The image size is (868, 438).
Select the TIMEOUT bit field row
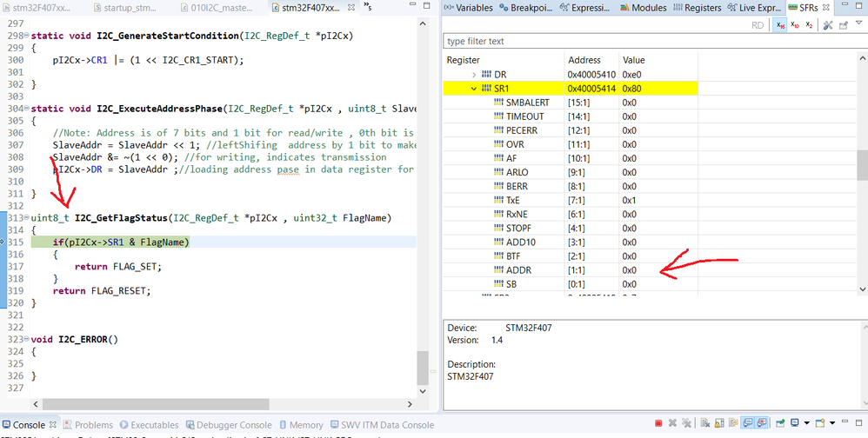(x=571, y=116)
